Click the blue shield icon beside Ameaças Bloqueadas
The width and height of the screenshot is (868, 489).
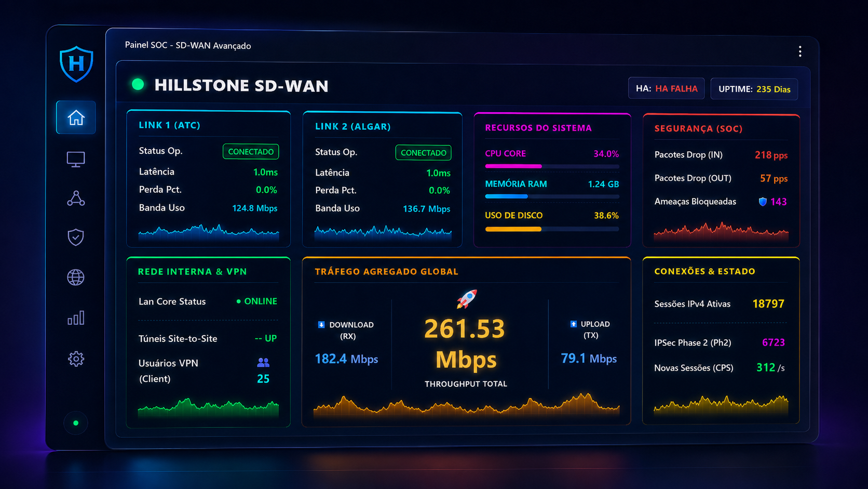(x=763, y=202)
